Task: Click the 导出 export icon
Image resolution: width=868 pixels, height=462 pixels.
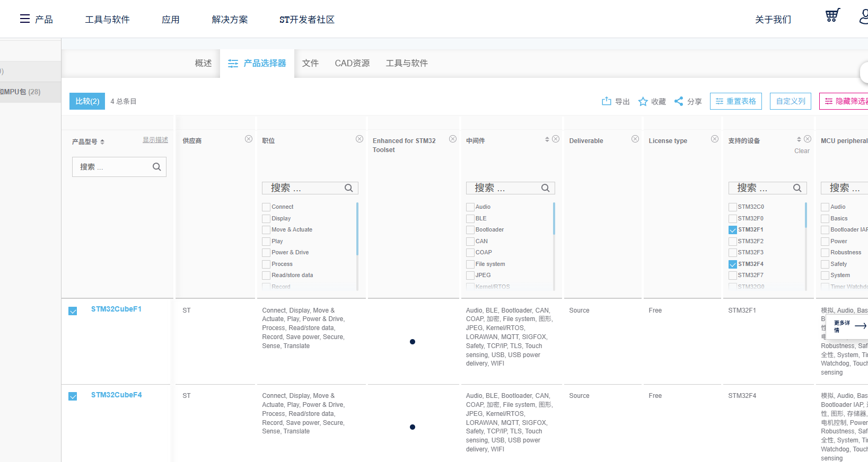Action: pyautogui.click(x=607, y=101)
